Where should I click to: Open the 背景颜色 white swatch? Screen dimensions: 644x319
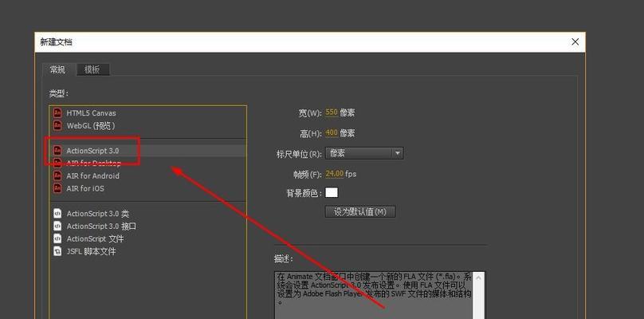[x=332, y=193]
